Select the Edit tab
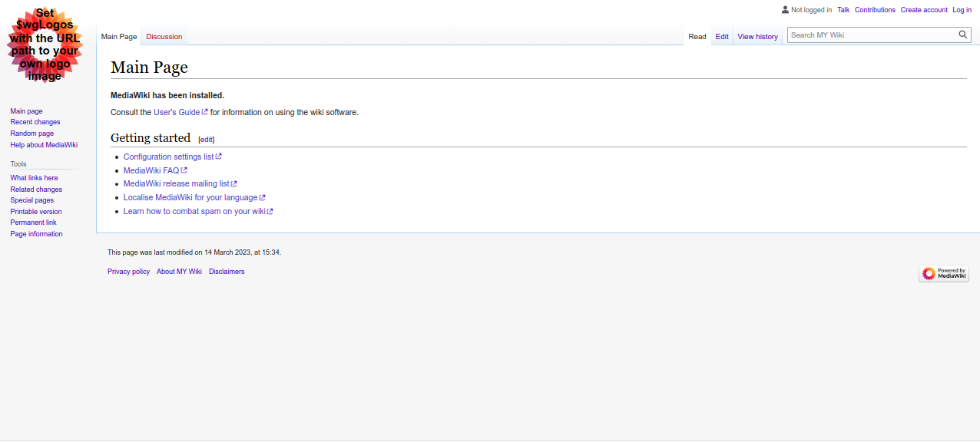The width and height of the screenshot is (980, 442). 722,37
